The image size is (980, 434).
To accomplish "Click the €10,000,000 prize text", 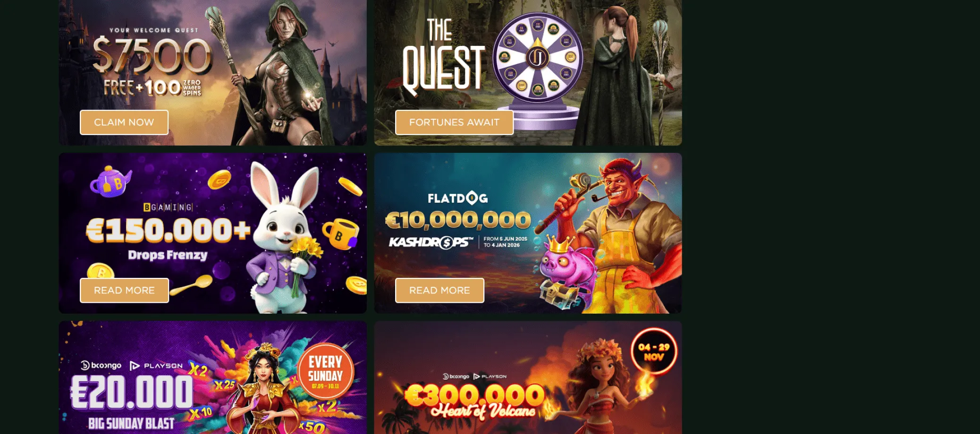I will pos(458,220).
